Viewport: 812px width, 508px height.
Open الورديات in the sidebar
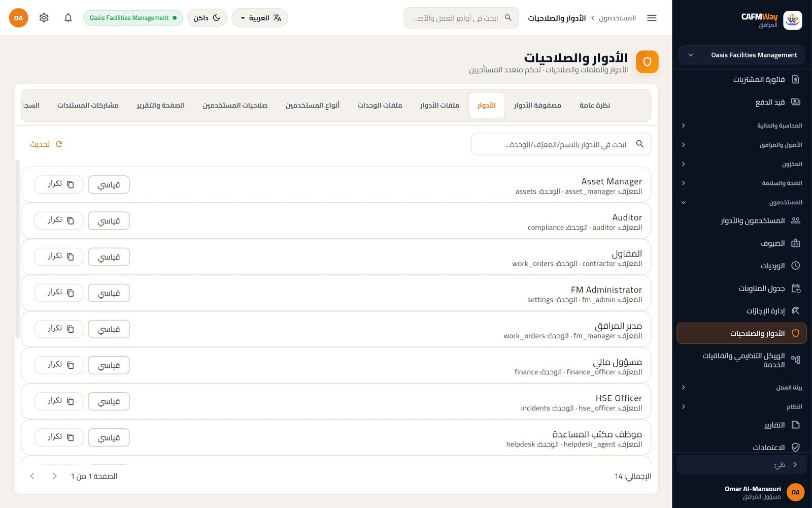(x=741, y=266)
